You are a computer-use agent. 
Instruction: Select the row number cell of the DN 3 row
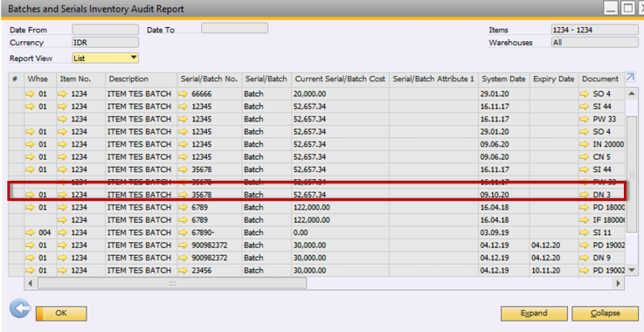click(x=17, y=195)
